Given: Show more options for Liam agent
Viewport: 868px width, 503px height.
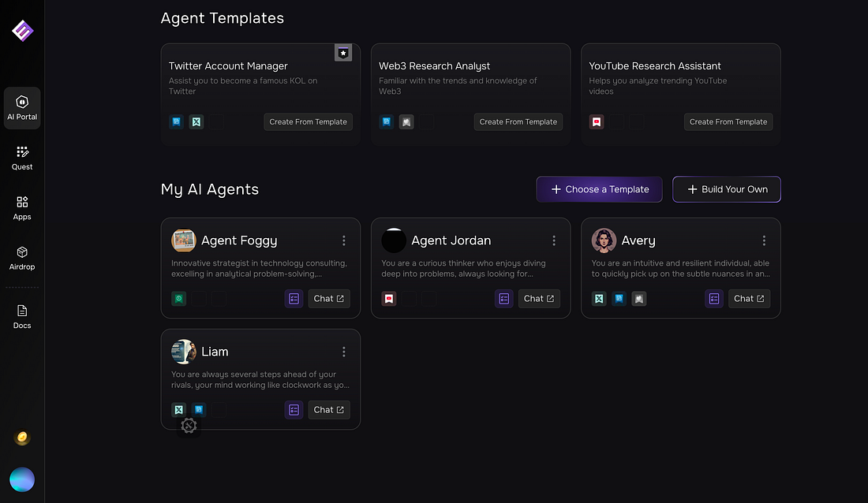Looking at the screenshot, I should coord(344,352).
